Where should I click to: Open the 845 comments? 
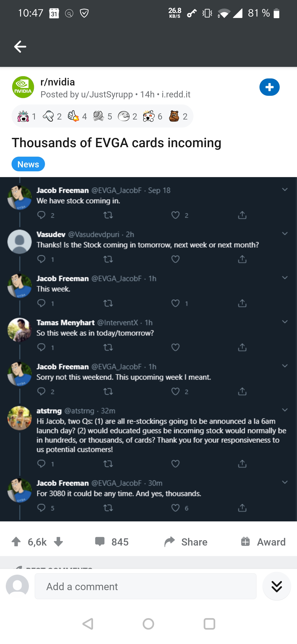point(112,542)
